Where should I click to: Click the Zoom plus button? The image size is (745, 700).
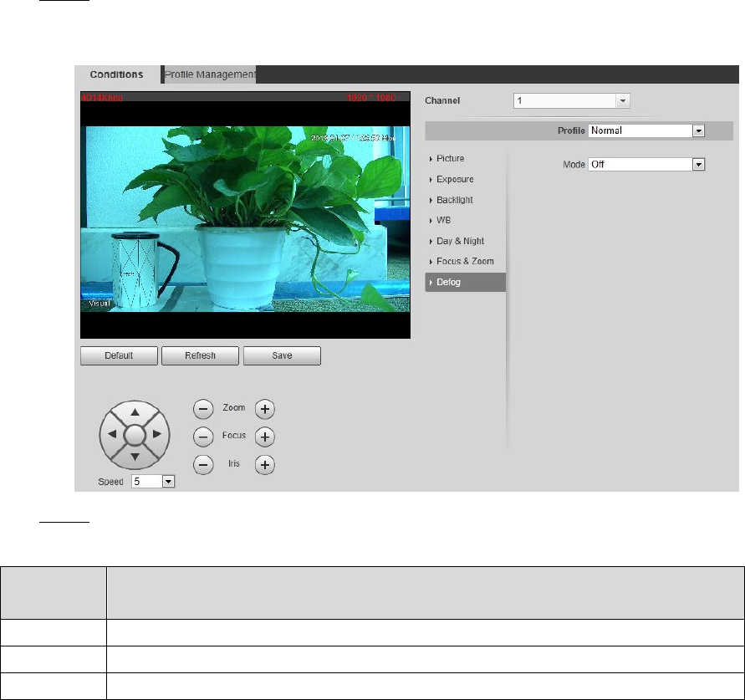pos(265,409)
